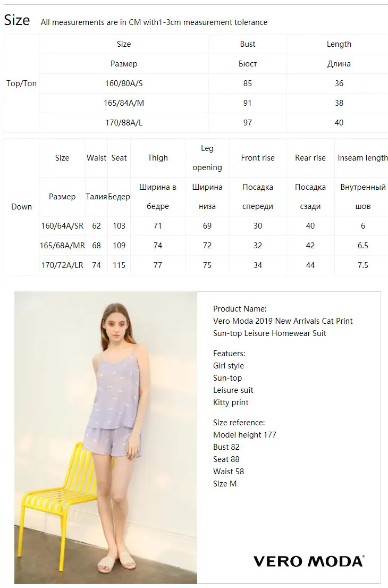
Task: Click the model photo with yellow chair
Action: [x=106, y=437]
